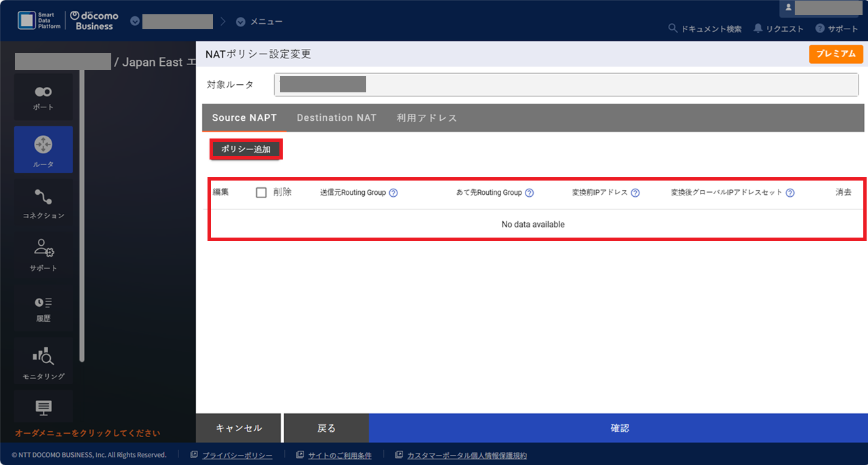Click the ポリシー追加 button
This screenshot has width=868, height=465.
click(245, 149)
